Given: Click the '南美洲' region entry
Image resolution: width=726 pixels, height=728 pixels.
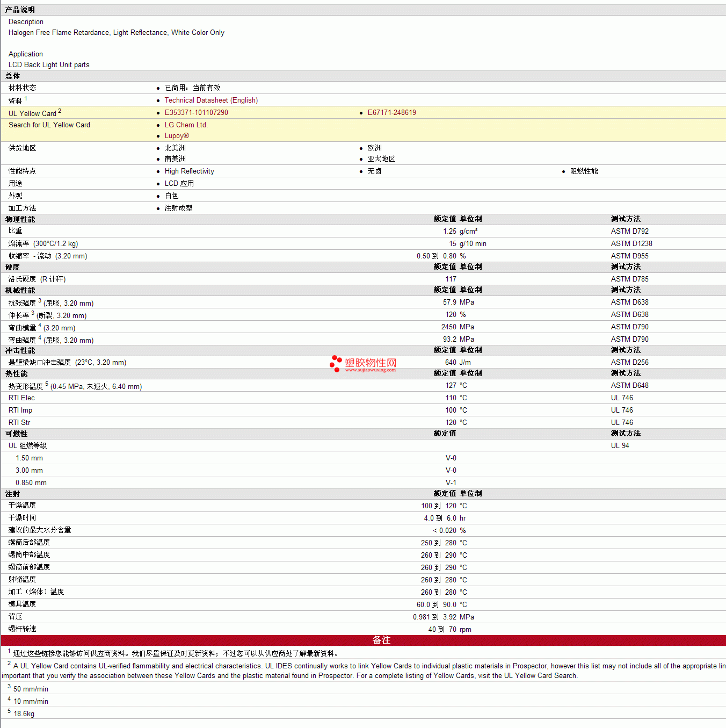Looking at the screenshot, I should coord(175,158).
